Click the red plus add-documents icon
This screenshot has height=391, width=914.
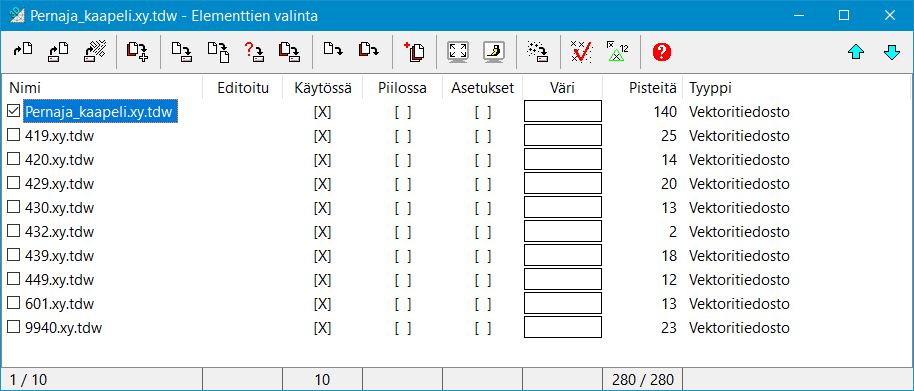click(414, 52)
